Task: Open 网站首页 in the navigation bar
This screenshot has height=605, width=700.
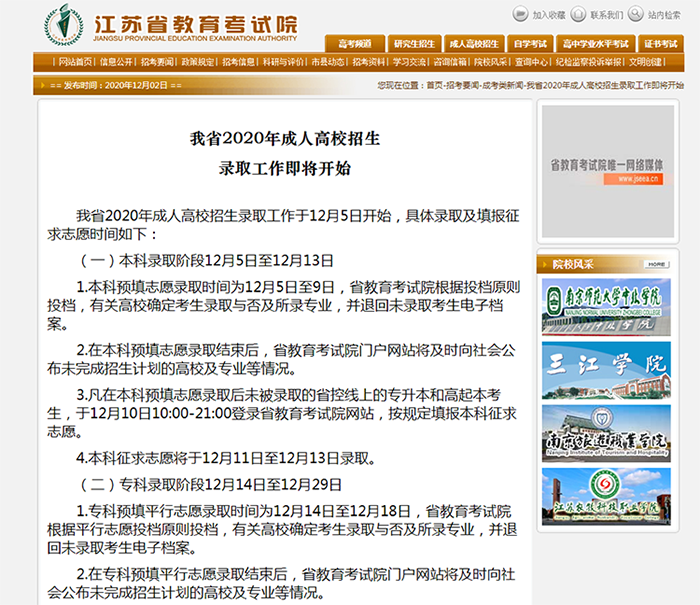Action: coord(75,62)
